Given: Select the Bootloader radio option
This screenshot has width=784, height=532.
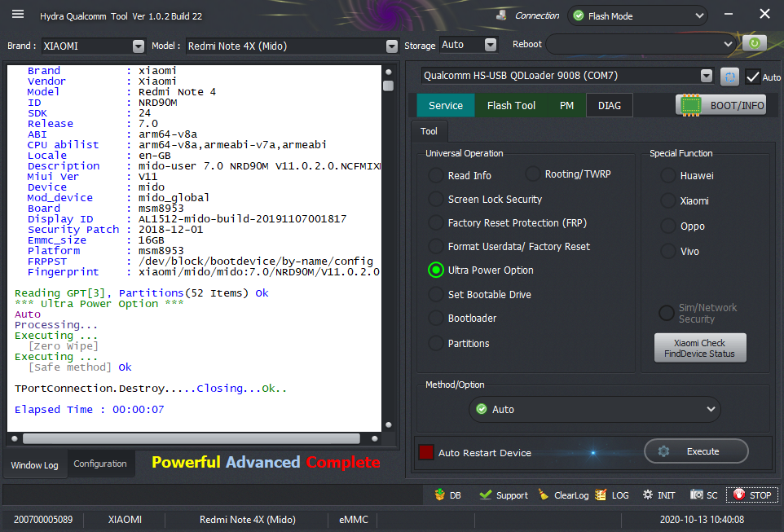Looking at the screenshot, I should (x=436, y=318).
